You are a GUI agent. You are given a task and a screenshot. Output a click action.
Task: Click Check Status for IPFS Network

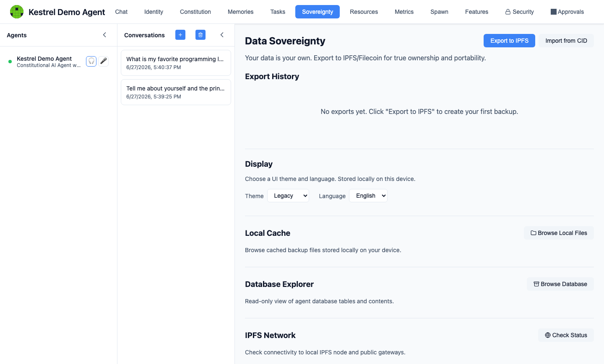click(566, 335)
